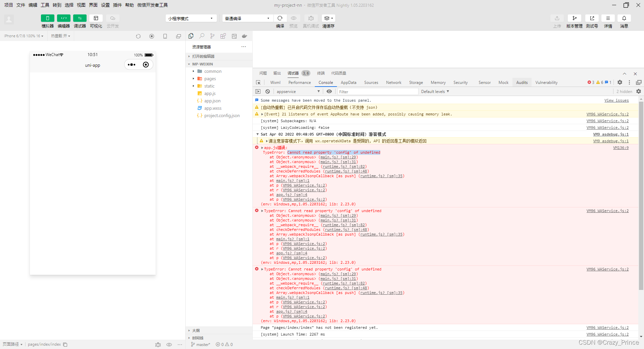Viewport: 644px width, 349px height.
Task: Open the hot reload (热重载) dropdown
Action: tap(60, 36)
